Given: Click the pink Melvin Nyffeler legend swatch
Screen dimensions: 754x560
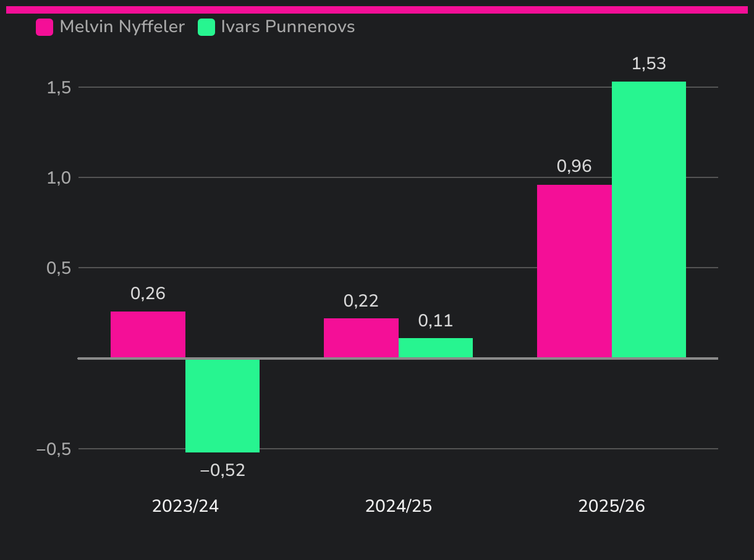Looking at the screenshot, I should (x=44, y=27).
